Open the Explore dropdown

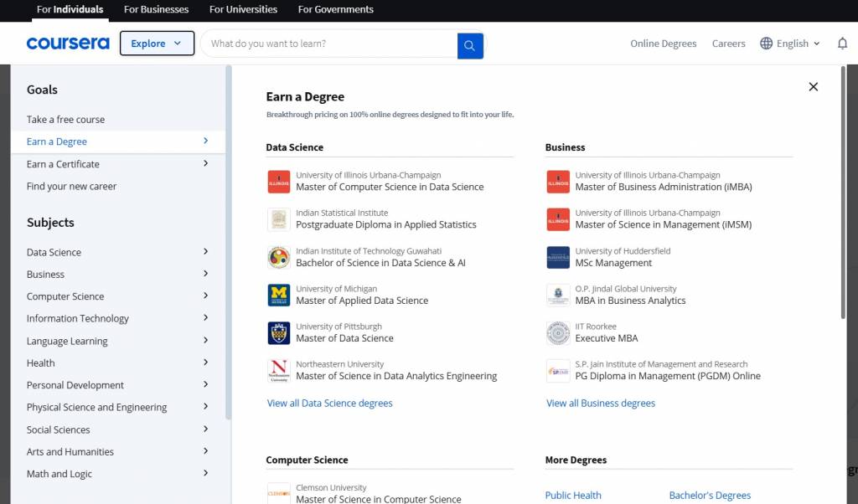point(157,44)
